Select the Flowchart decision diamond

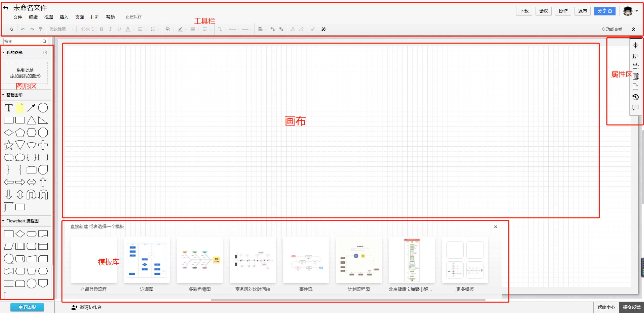tap(20, 234)
